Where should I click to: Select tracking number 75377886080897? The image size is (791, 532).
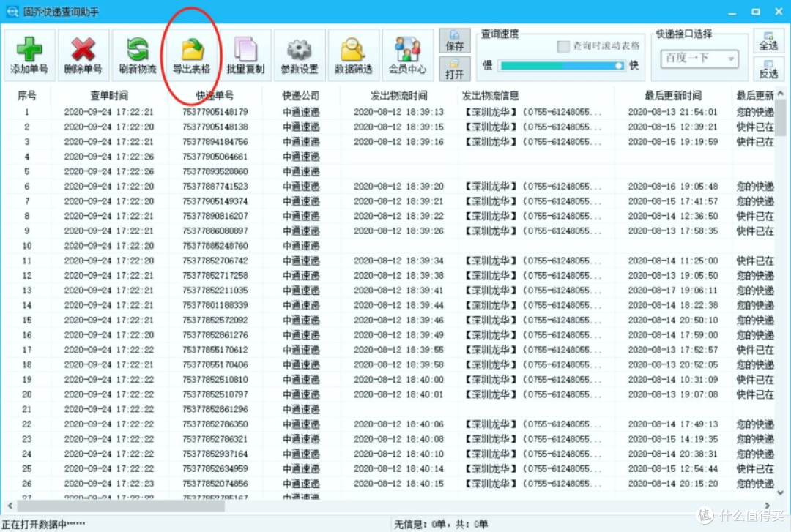(215, 231)
